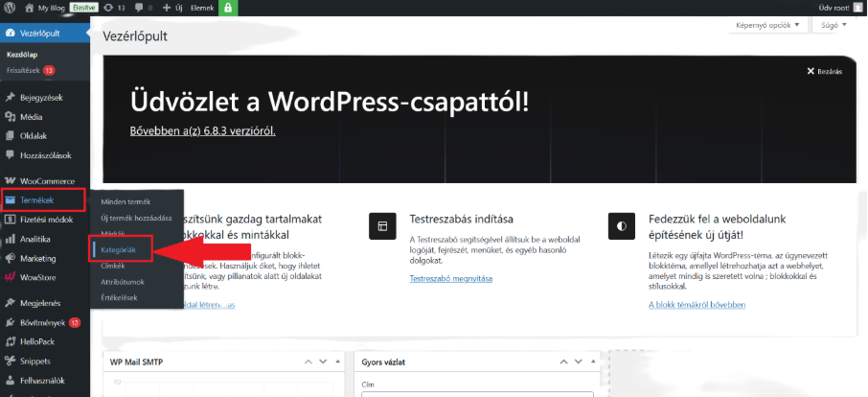Click the Testreszabó megnyitása link
This screenshot has width=868, height=397.
[450, 279]
